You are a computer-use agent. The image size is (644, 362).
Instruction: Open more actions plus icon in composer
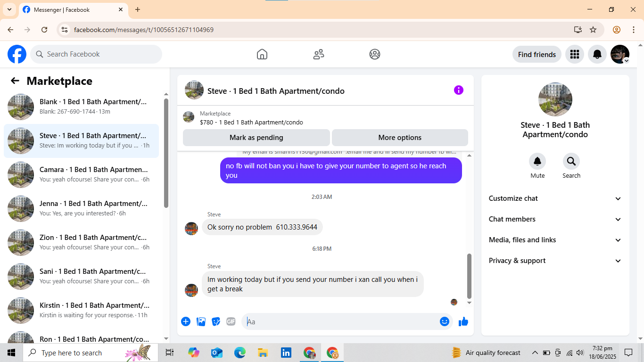(x=186, y=321)
